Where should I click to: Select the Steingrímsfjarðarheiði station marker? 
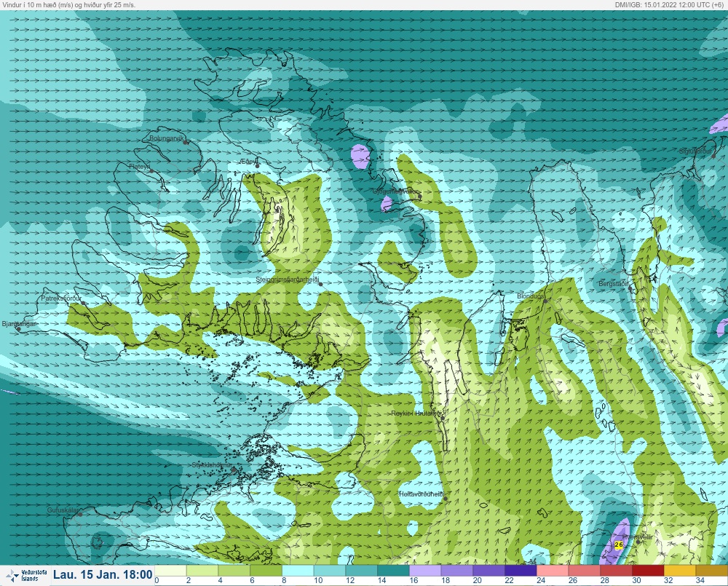point(320,284)
